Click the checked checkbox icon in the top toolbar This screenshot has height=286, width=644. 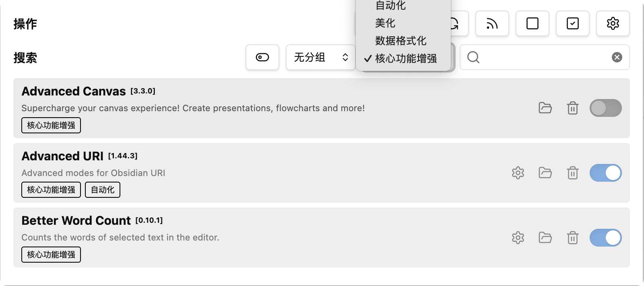coord(572,23)
